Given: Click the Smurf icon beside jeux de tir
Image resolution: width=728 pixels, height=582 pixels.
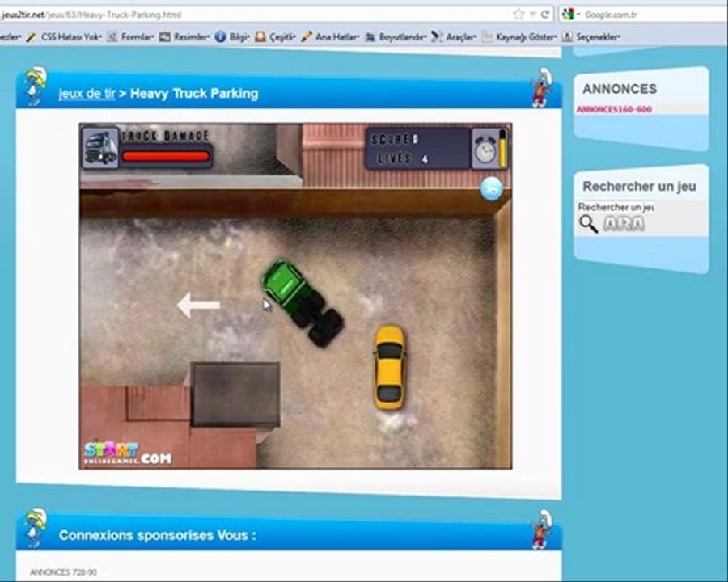Looking at the screenshot, I should point(36,86).
